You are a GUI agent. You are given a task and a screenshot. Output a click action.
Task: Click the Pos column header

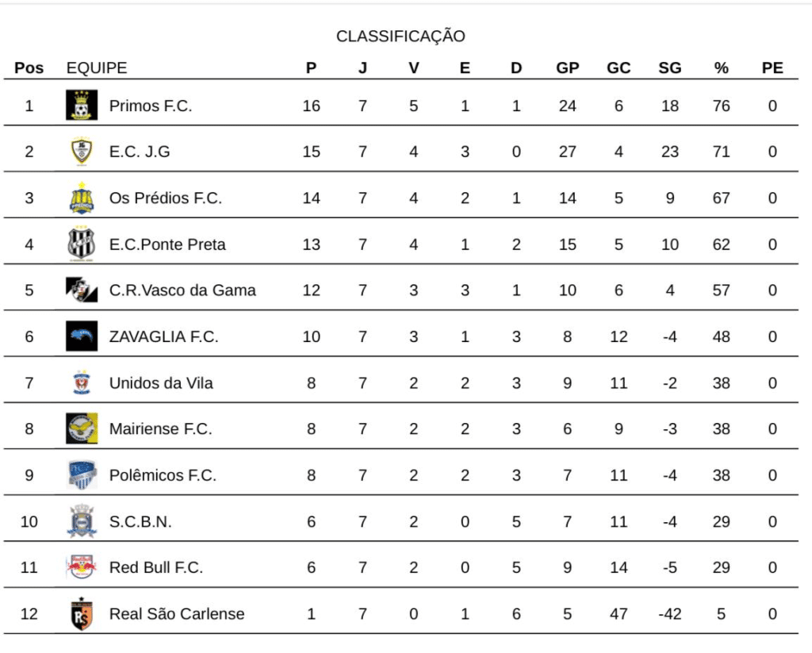(x=29, y=68)
